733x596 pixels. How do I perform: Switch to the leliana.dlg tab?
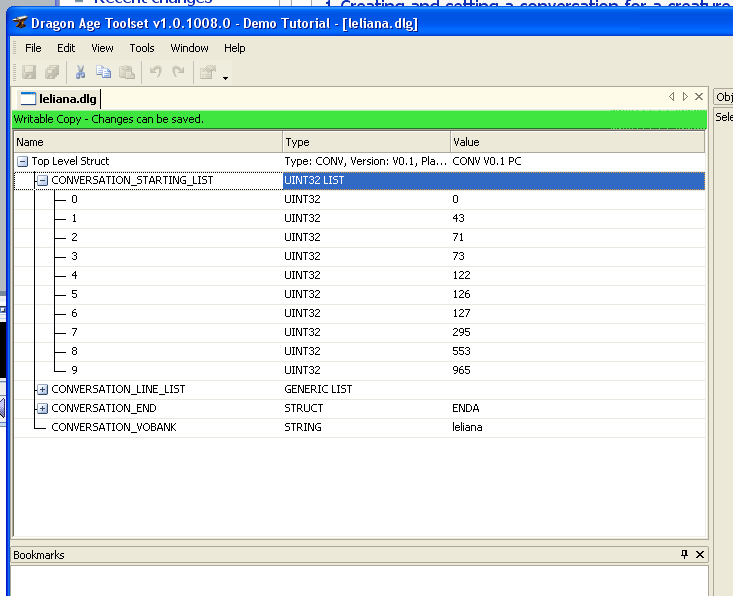point(58,98)
